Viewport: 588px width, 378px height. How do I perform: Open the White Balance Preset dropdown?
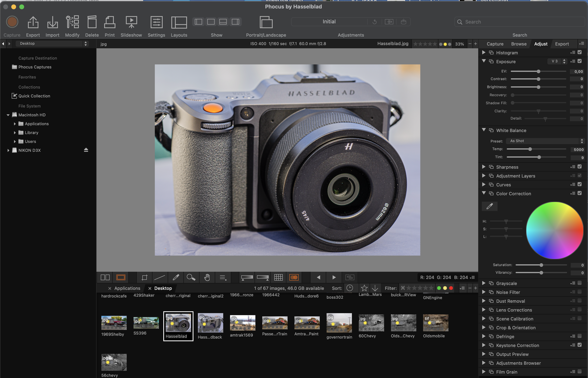click(x=546, y=141)
